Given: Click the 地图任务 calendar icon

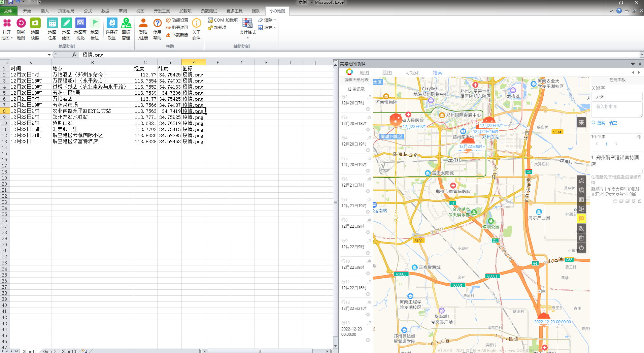Looking at the screenshot, I should coord(52,24).
